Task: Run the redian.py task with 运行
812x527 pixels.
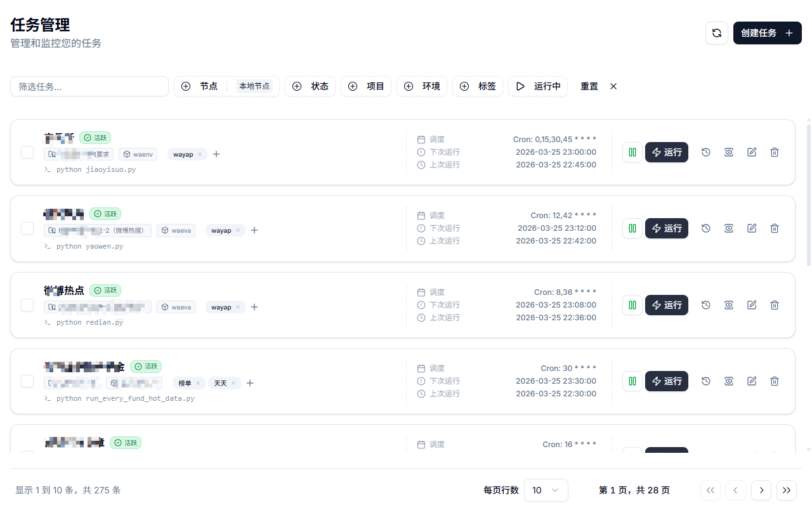Action: tap(667, 305)
